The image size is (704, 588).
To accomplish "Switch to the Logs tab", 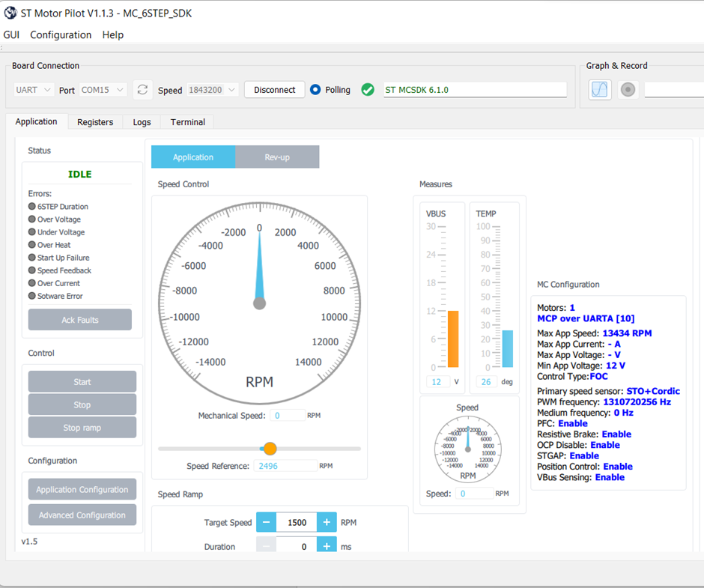I will coord(142,122).
